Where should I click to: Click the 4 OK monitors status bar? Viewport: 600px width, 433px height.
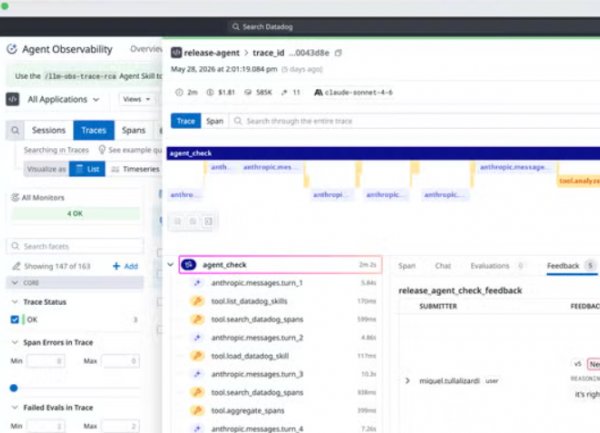pyautogui.click(x=75, y=213)
